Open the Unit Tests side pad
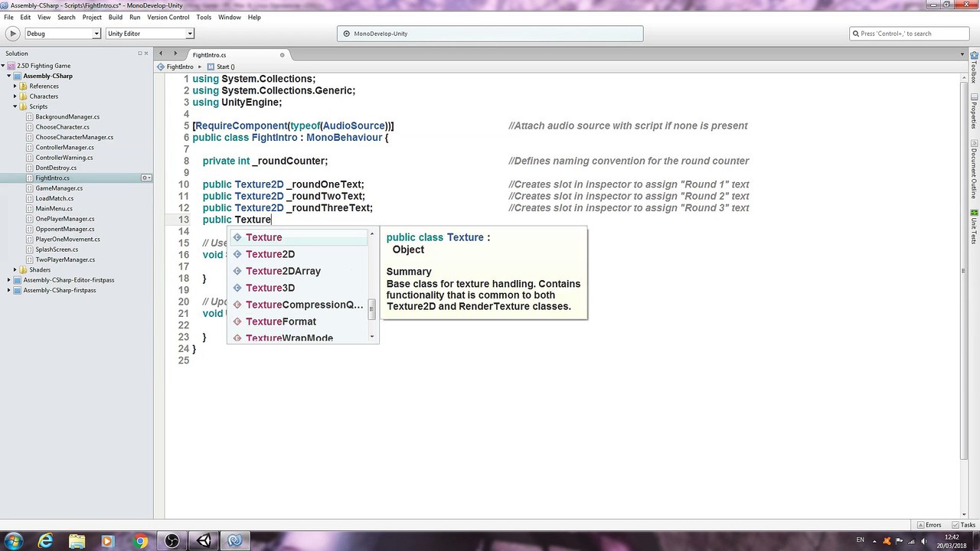 (974, 228)
